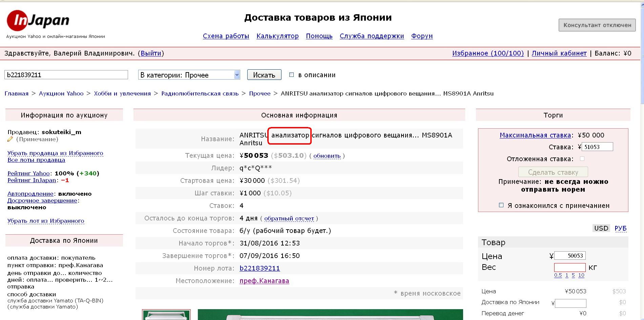Click start date 31/08/2016 12:53

pos(270,243)
